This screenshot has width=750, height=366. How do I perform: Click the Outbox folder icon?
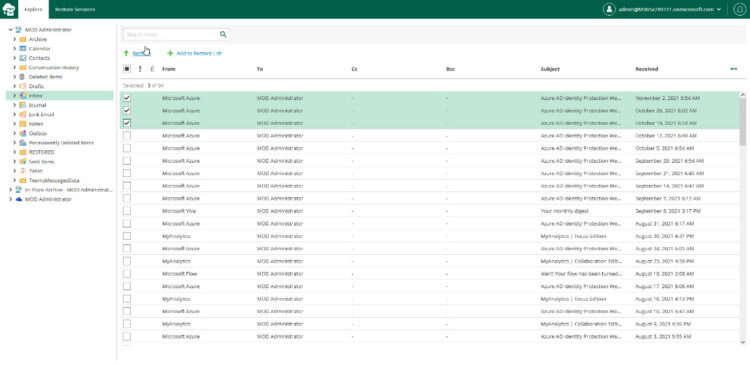click(22, 133)
